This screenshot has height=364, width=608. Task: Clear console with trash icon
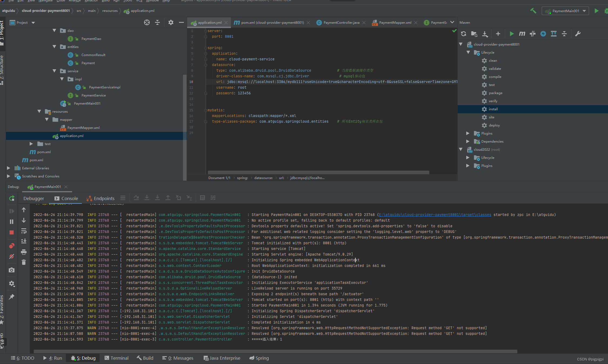(x=24, y=262)
